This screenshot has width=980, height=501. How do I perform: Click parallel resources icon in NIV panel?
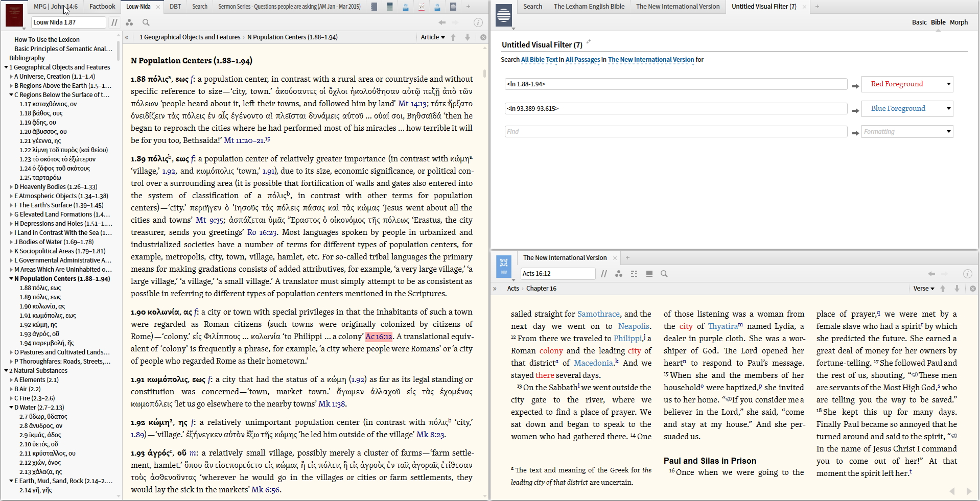[x=604, y=274]
